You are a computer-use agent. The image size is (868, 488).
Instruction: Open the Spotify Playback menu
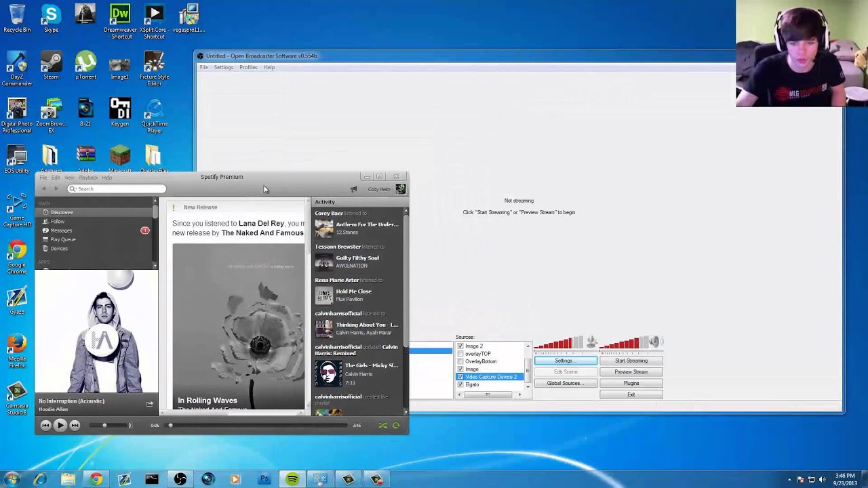click(x=88, y=178)
